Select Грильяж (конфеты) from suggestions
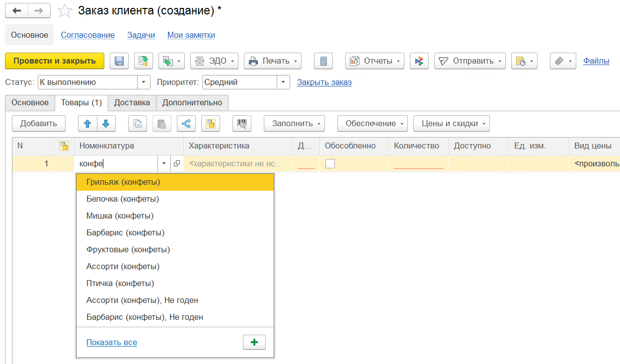The width and height of the screenshot is (620, 364). [175, 182]
